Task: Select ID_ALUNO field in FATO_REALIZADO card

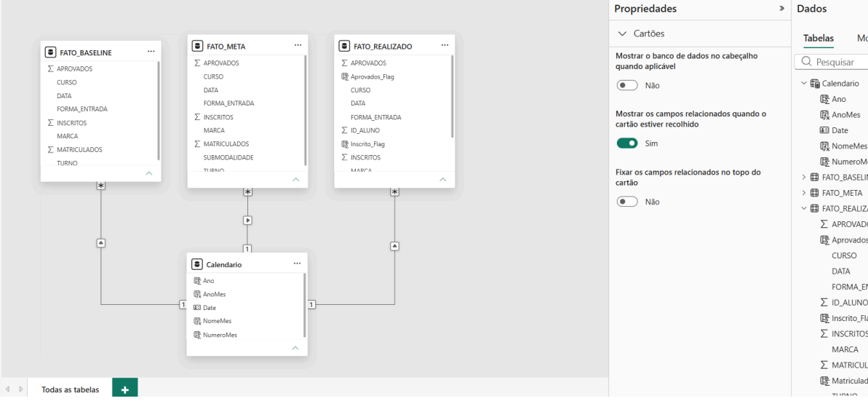Action: pyautogui.click(x=365, y=130)
